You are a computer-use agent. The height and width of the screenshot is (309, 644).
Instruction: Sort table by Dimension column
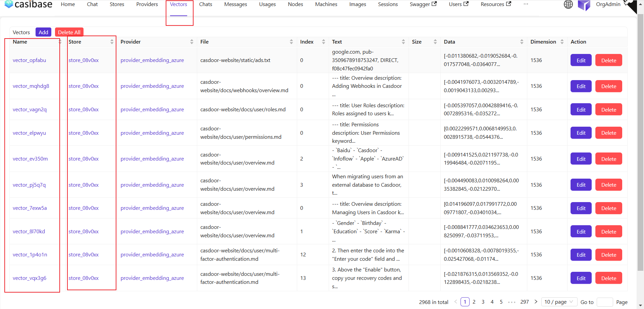tap(562, 42)
